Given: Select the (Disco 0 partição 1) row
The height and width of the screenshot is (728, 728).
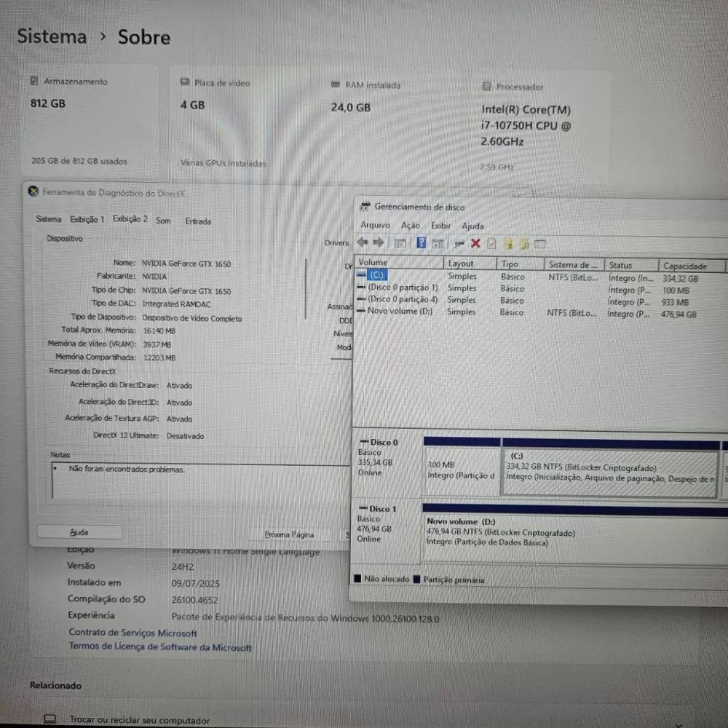Looking at the screenshot, I should pyautogui.click(x=403, y=288).
